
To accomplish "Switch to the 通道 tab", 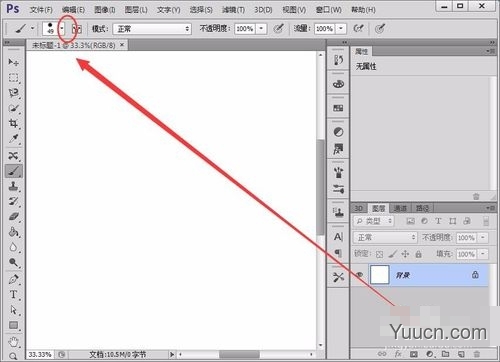I will [400, 209].
